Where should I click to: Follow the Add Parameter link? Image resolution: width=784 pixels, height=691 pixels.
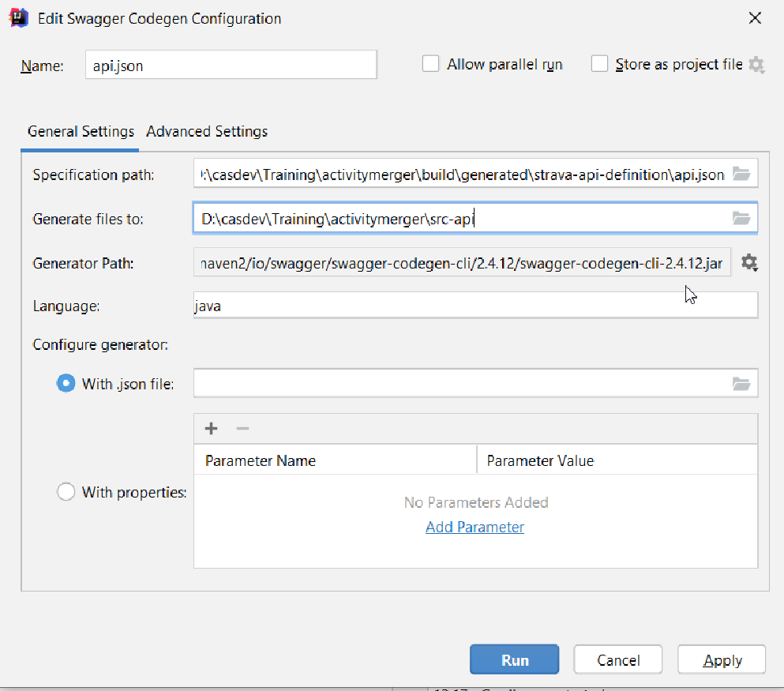coord(475,527)
